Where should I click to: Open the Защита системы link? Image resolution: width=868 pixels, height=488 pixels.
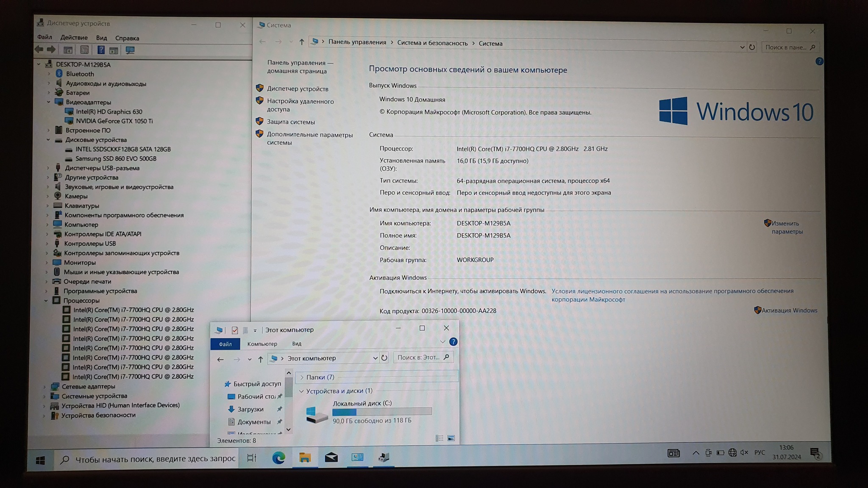[x=291, y=122]
